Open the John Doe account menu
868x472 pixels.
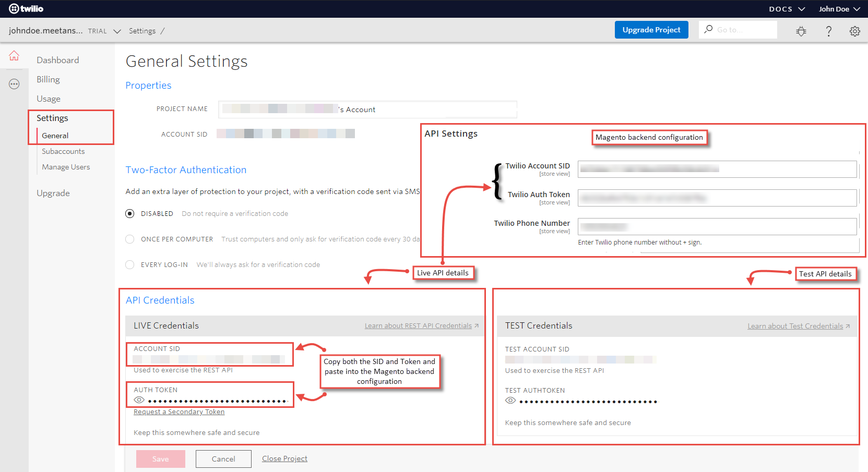(x=839, y=9)
